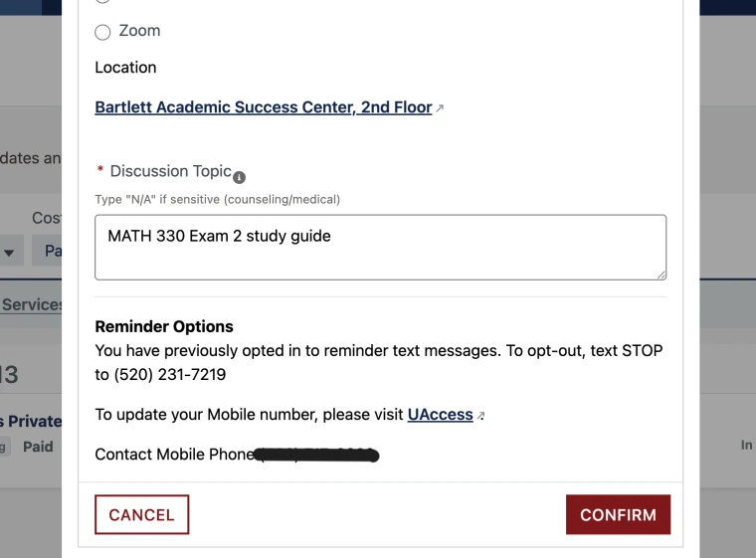Viewport: 756px width, 558px height.
Task: Open the UAccess link
Action: click(x=440, y=415)
